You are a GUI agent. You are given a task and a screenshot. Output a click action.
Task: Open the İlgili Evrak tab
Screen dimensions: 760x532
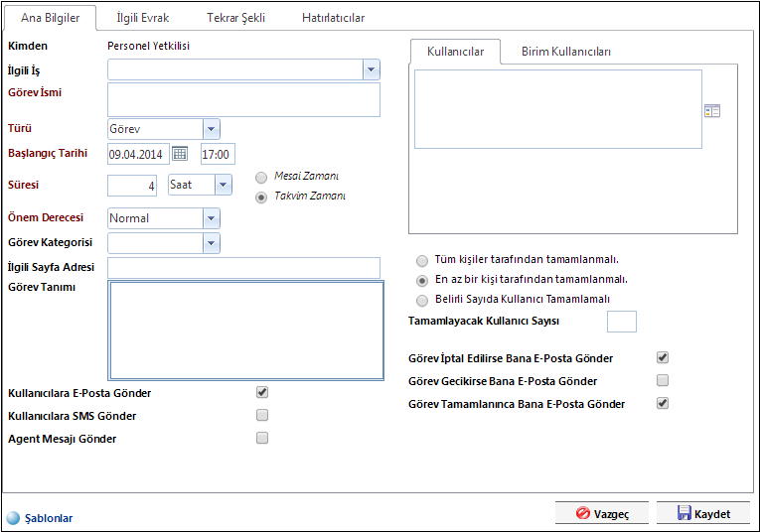[142, 18]
